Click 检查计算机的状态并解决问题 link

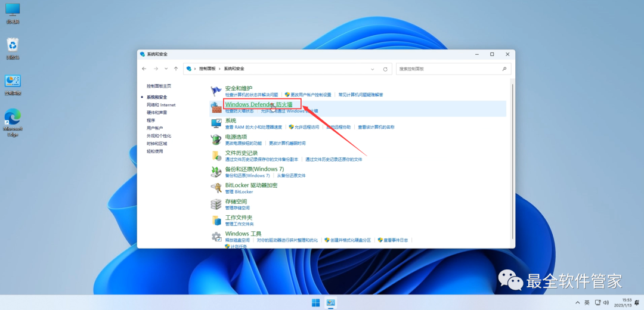click(252, 95)
